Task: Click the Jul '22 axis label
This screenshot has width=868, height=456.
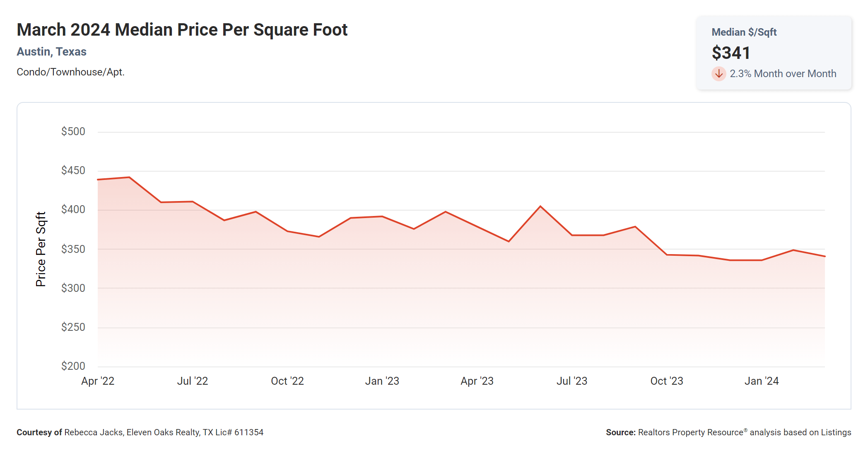Action: (x=193, y=381)
